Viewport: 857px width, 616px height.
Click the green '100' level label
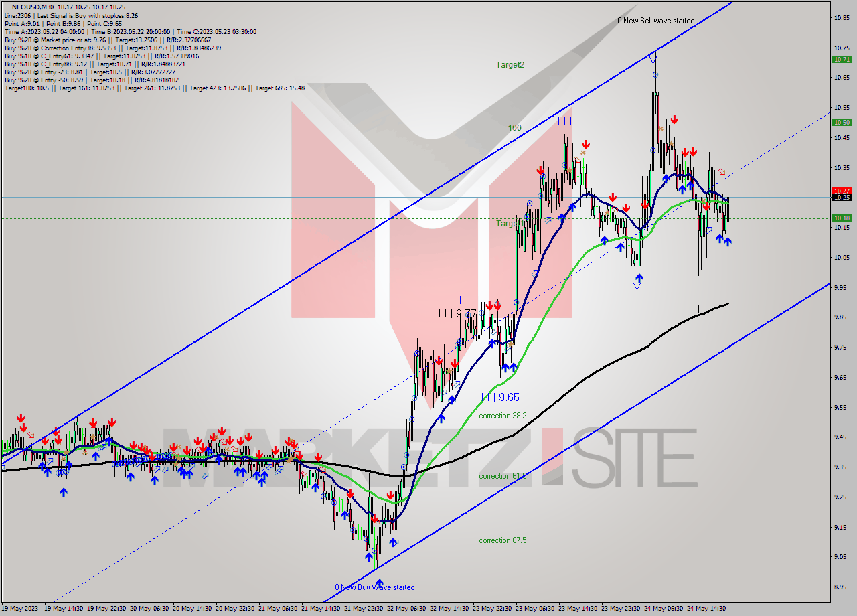pos(514,127)
